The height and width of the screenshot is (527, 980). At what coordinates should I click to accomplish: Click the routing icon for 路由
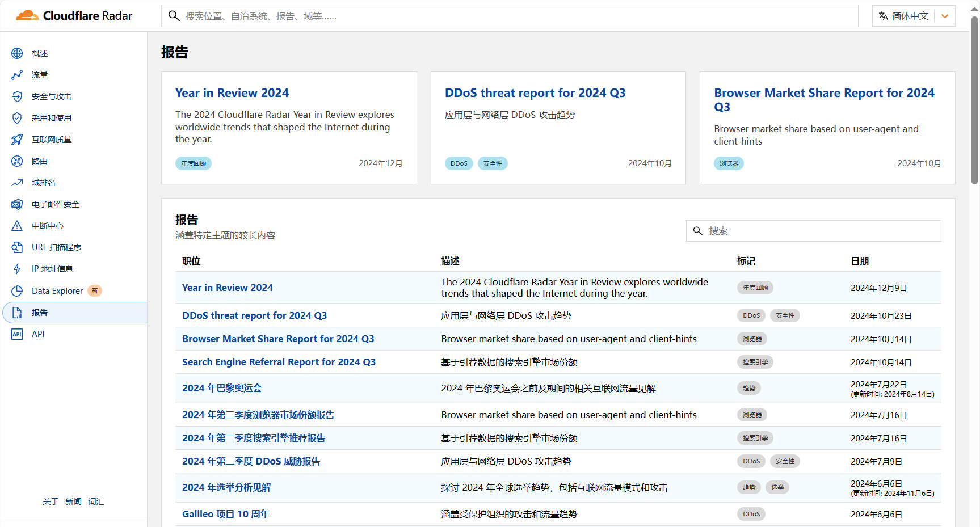(17, 161)
